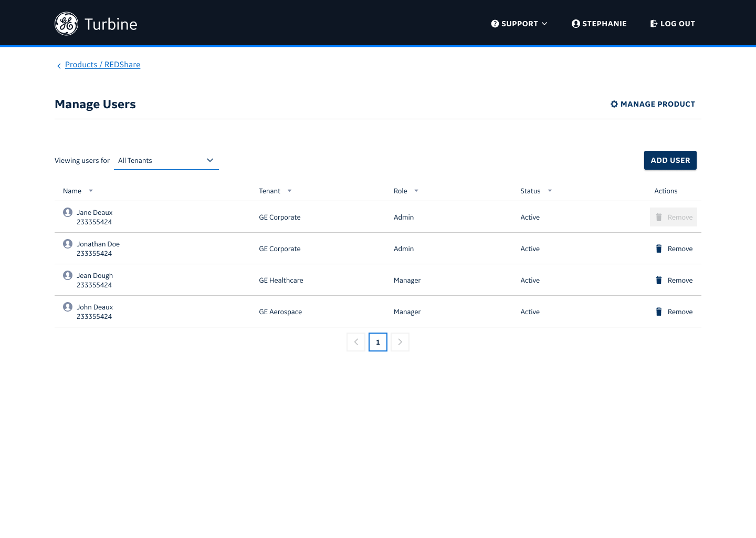Viewport: 756px width, 538px height.
Task: Click the trash icon for John Deaux
Action: (x=659, y=312)
